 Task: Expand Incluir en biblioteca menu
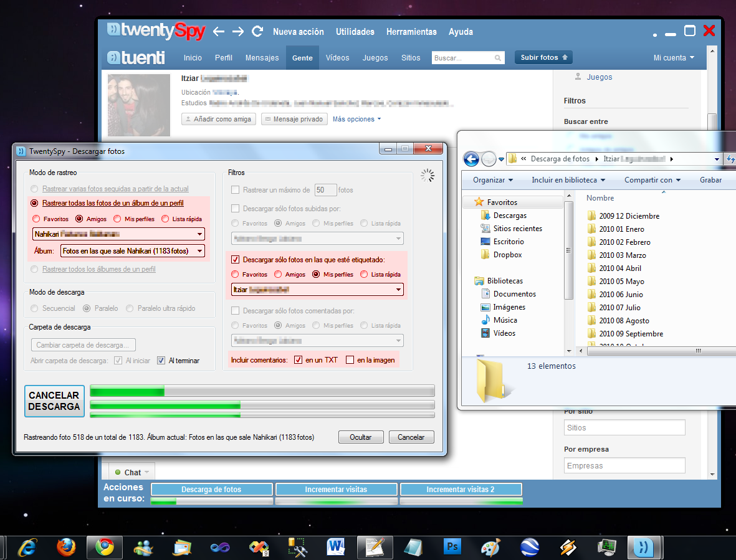pos(568,180)
